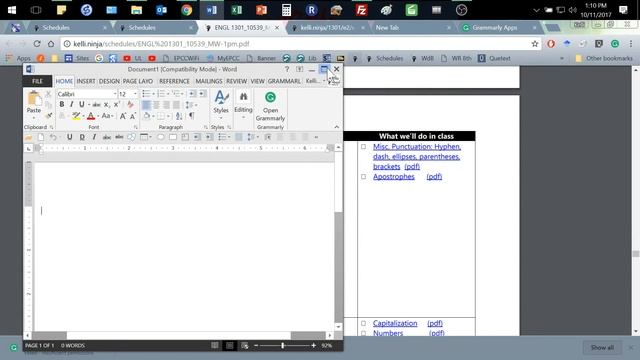Click the Editing binoculars icon
This screenshot has height=360, width=640.
(243, 97)
